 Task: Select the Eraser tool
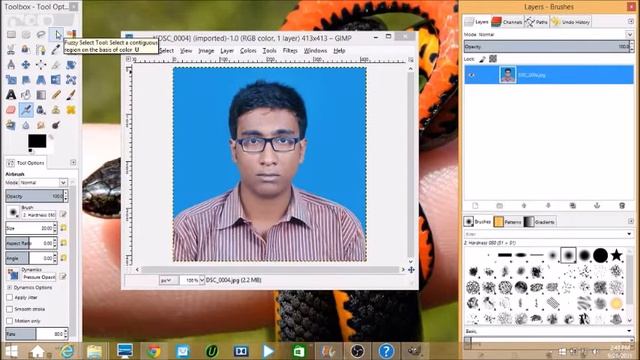[x=11, y=110]
